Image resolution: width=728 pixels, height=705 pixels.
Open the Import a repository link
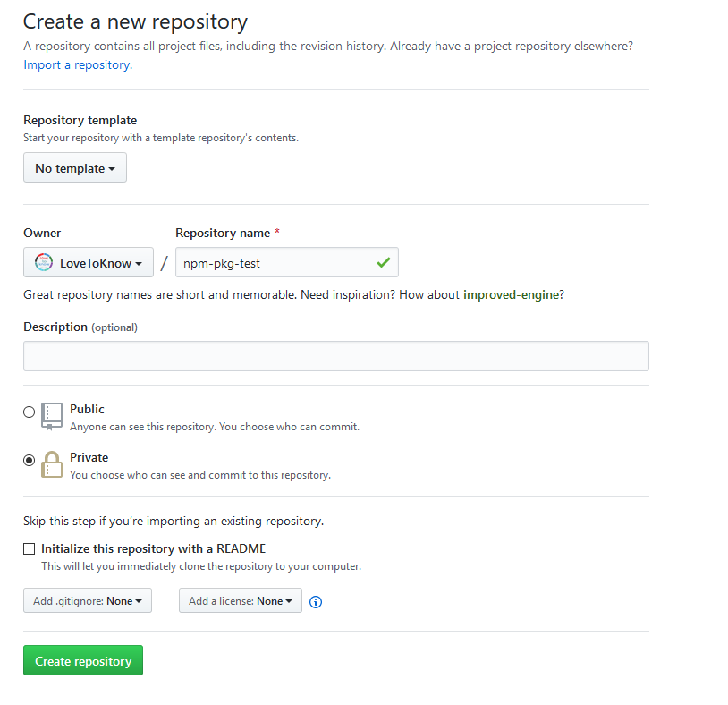[x=78, y=64]
